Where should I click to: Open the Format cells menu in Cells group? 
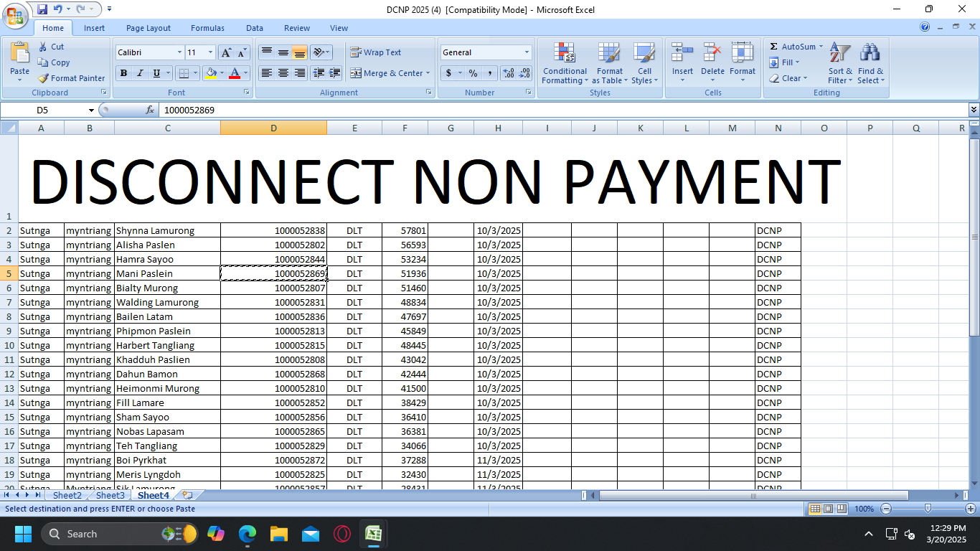pos(743,63)
